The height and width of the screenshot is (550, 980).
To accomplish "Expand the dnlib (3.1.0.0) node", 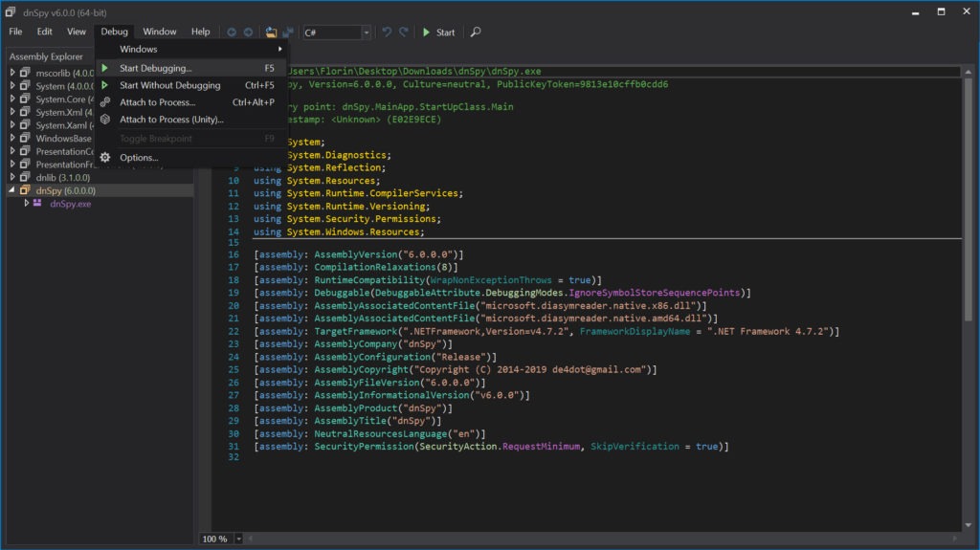I will pos(11,177).
